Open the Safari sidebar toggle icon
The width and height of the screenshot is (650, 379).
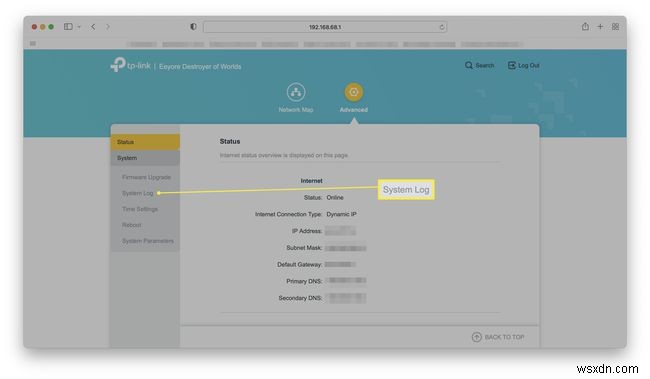coord(68,27)
